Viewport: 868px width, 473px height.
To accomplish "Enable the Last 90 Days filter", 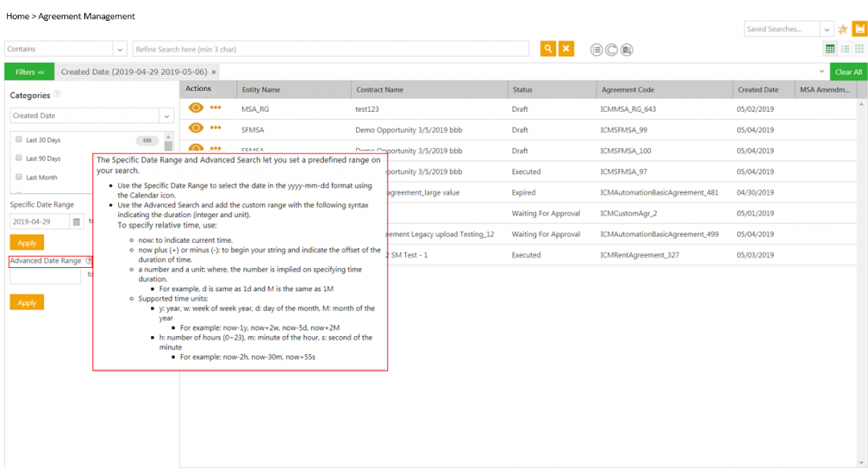I will 18,158.
